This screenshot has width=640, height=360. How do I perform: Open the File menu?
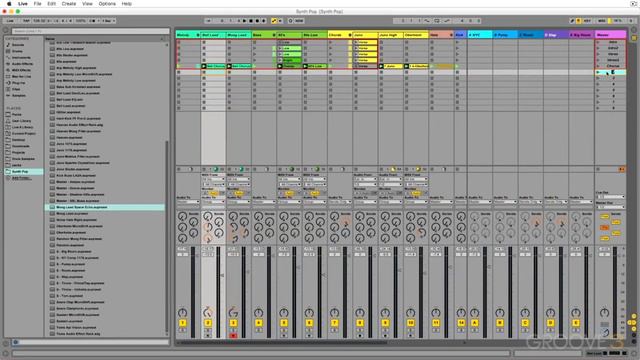coord(37,4)
